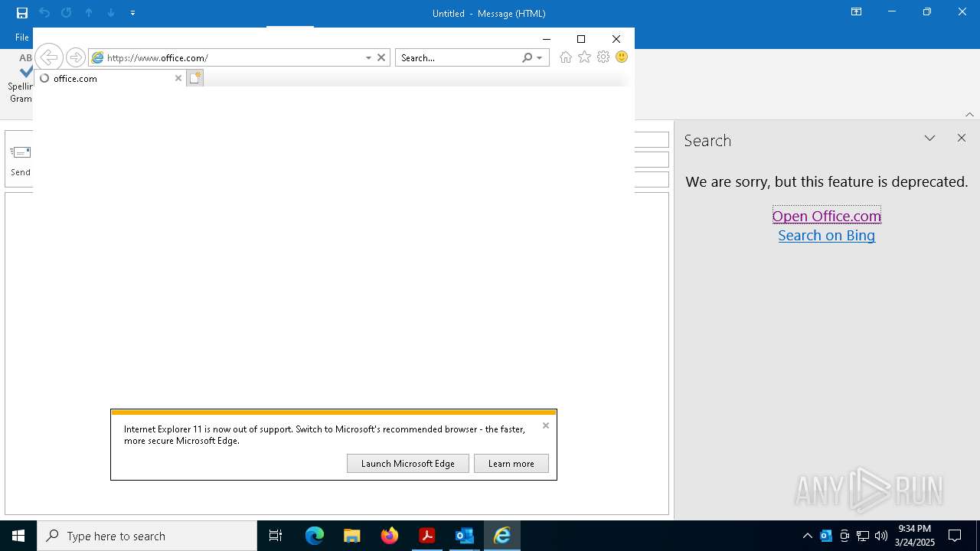Maximize the Internet Explorer window
This screenshot has width=980, height=551.
coord(581,39)
